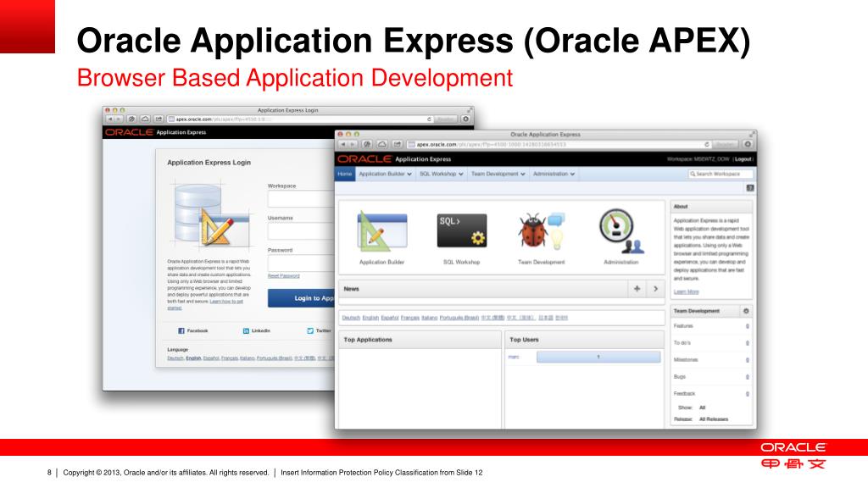Open Team Development panel gear icon
Screen dimensions: 868x488
[746, 311]
